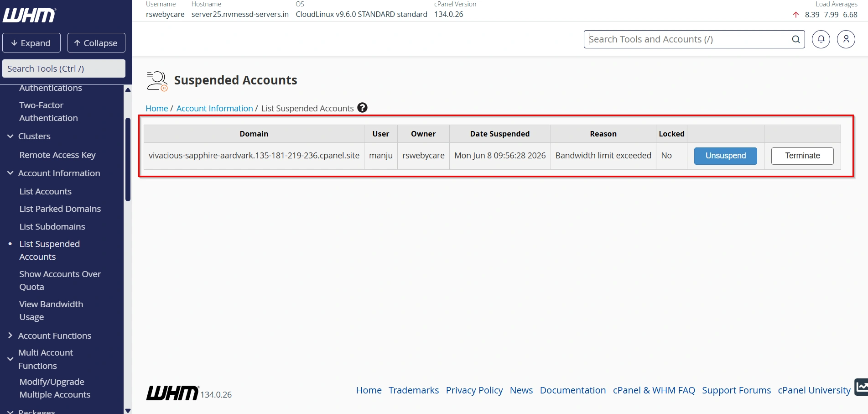This screenshot has height=414, width=868.
Task: Open List Suspended Accounts menu item
Action: point(49,250)
